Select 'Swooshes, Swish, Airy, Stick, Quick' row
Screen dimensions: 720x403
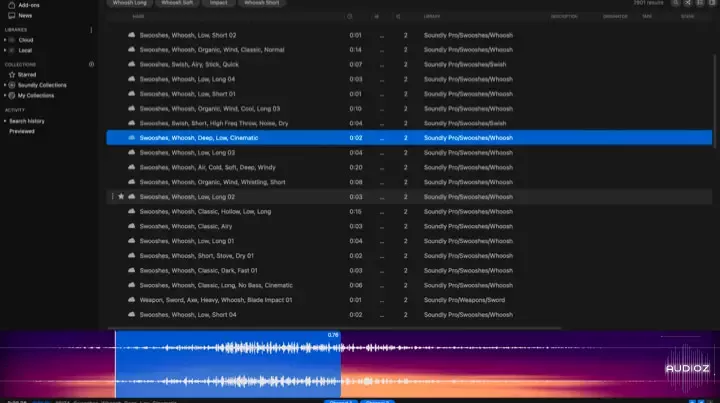pyautogui.click(x=409, y=64)
